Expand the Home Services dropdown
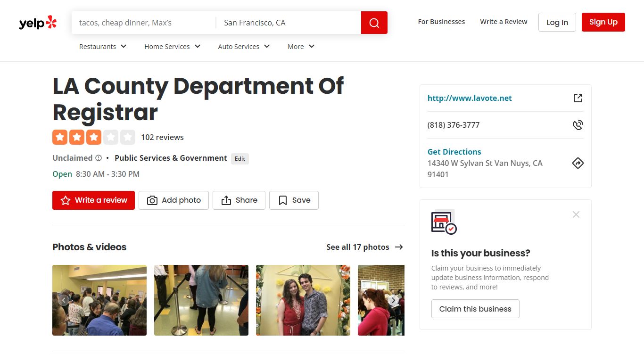 [x=173, y=47]
